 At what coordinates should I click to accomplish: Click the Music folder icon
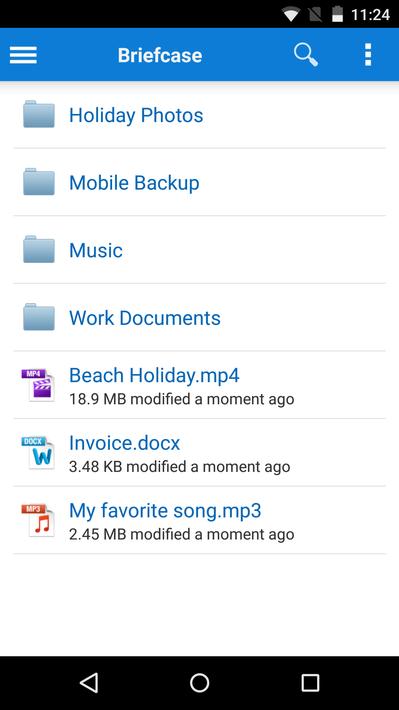coord(39,249)
